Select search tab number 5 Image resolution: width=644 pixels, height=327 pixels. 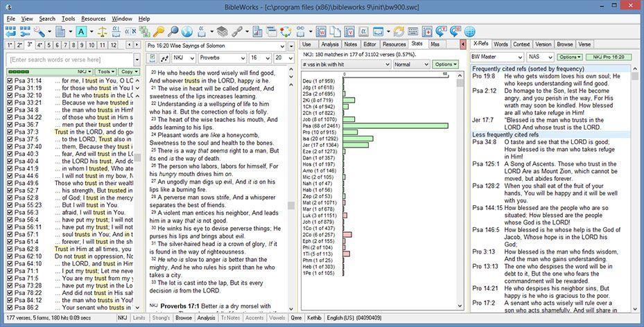tap(49, 45)
